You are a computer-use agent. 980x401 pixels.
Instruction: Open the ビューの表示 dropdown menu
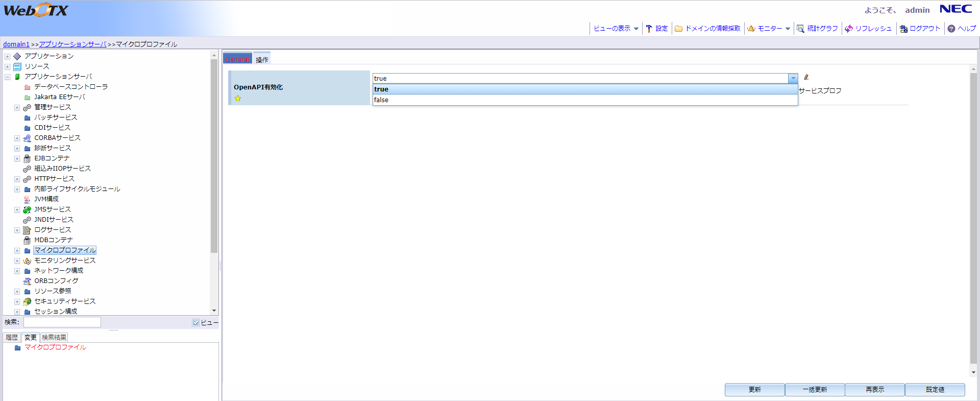(616, 29)
